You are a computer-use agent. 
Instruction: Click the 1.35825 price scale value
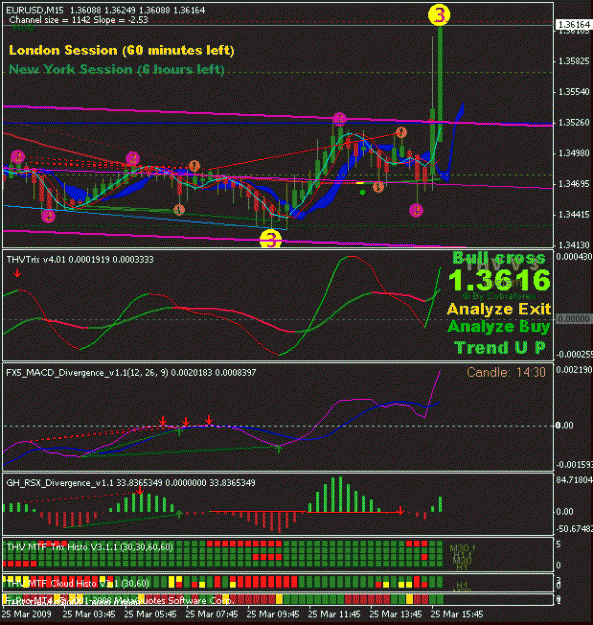[x=573, y=61]
